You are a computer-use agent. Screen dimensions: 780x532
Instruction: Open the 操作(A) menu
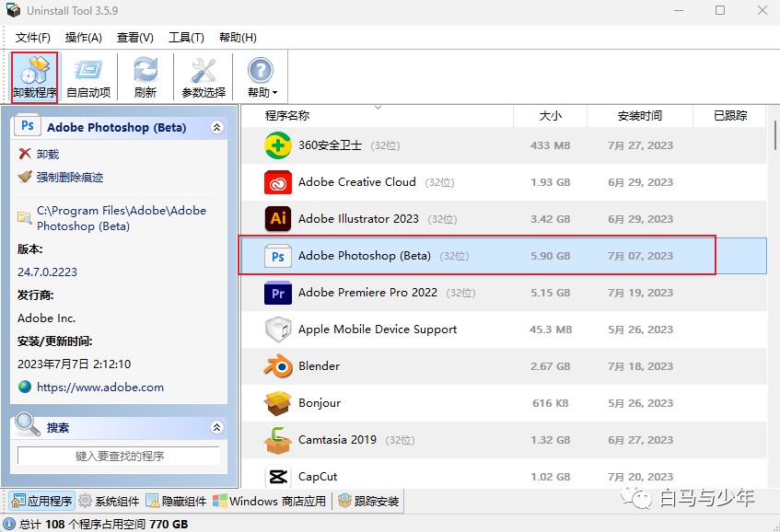[x=84, y=38]
